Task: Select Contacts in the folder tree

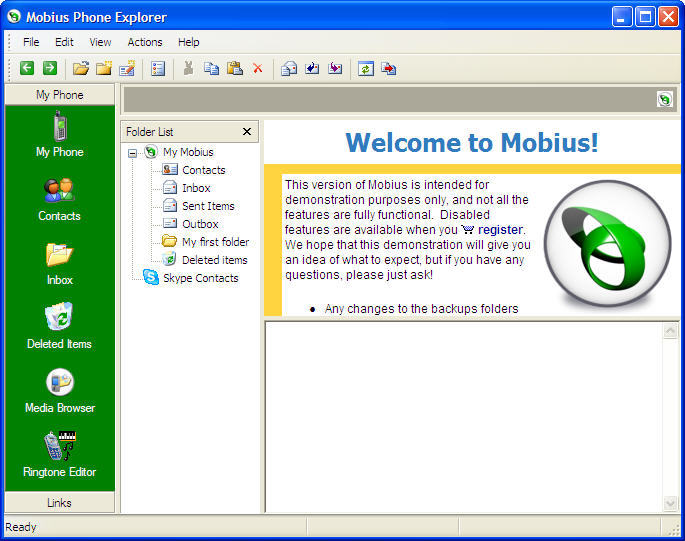Action: pos(204,170)
